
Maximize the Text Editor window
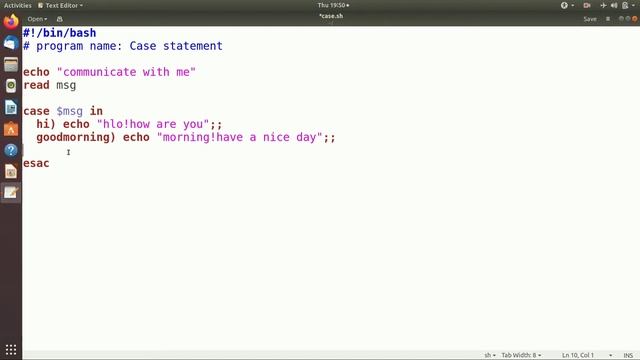pyautogui.click(x=628, y=19)
